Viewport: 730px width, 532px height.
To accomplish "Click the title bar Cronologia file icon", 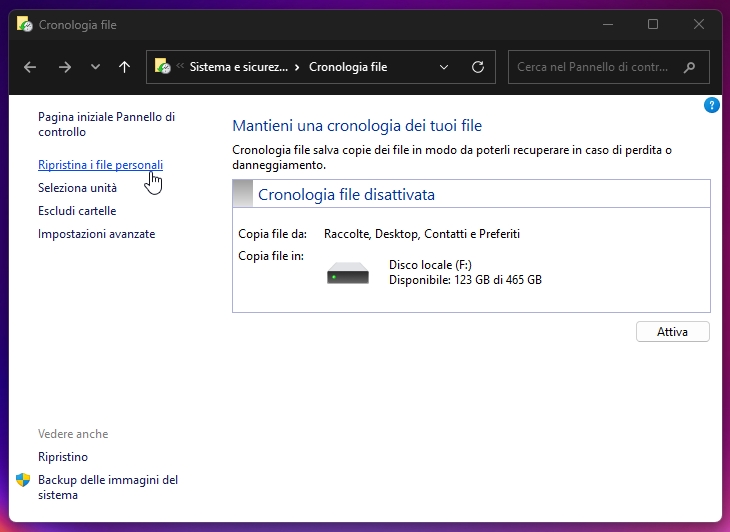I will (25, 24).
